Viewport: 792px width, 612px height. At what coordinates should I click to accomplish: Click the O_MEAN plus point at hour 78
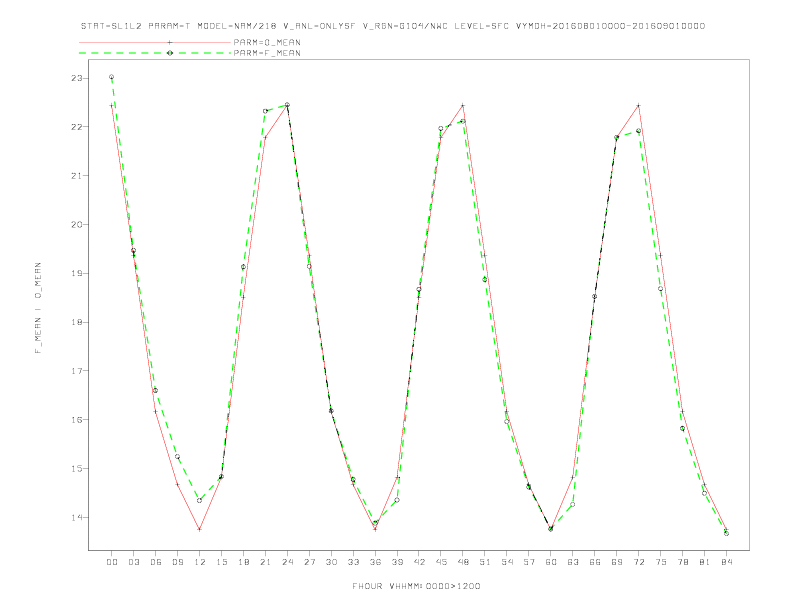click(682, 412)
